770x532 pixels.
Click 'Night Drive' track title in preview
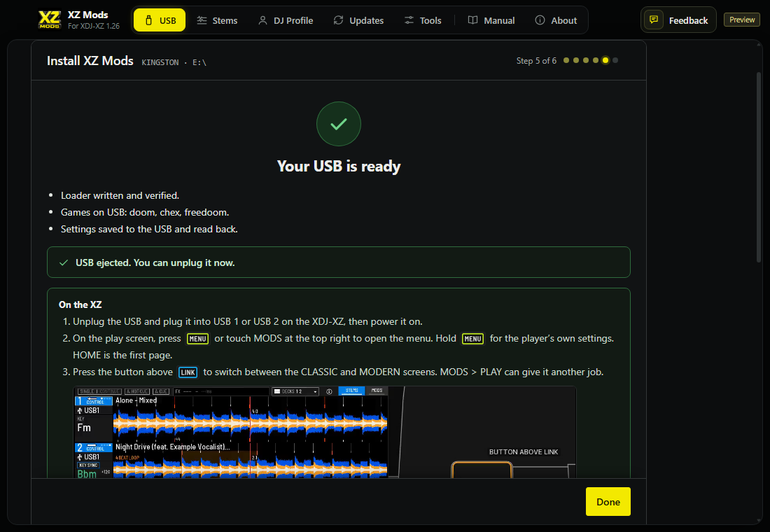pyautogui.click(x=172, y=447)
